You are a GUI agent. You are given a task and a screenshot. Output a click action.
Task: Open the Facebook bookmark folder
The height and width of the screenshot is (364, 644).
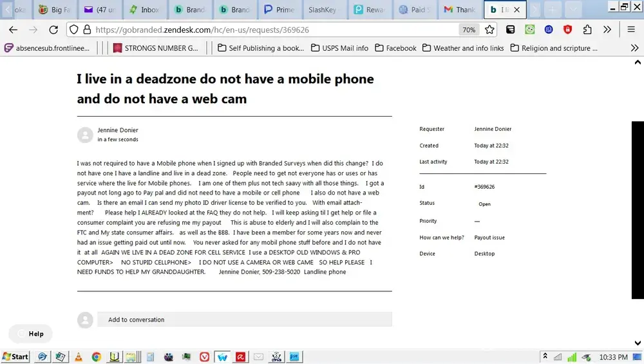(x=395, y=48)
